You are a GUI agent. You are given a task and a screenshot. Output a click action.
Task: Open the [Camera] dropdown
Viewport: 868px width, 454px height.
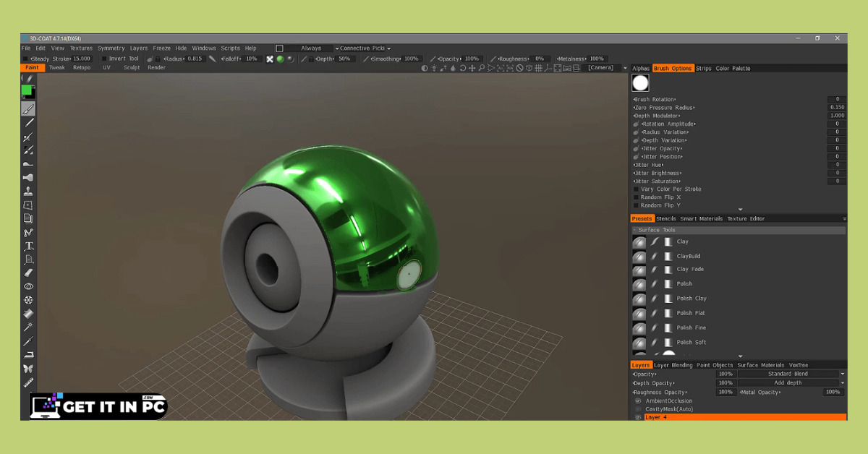point(606,68)
